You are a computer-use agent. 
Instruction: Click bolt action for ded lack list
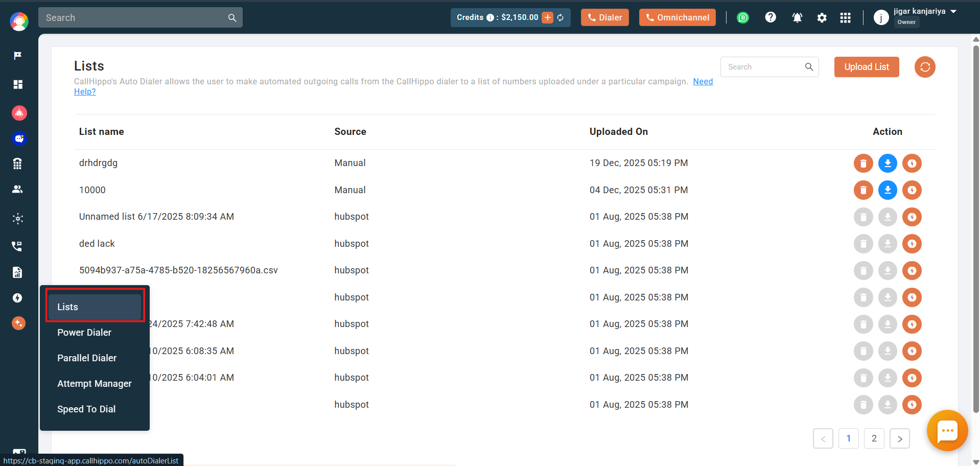(x=912, y=244)
